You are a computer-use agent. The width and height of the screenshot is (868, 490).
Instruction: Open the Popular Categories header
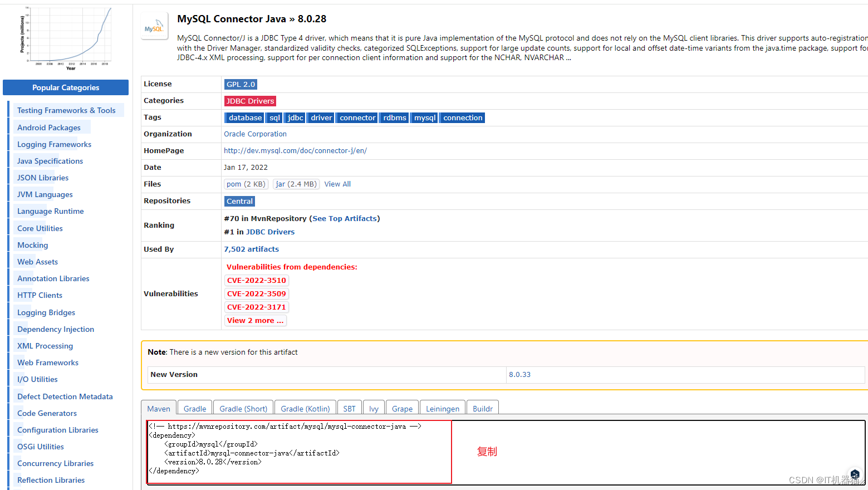tap(66, 87)
